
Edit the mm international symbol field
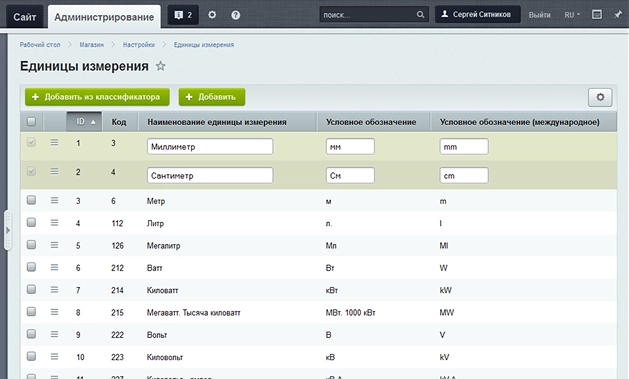pyautogui.click(x=464, y=147)
